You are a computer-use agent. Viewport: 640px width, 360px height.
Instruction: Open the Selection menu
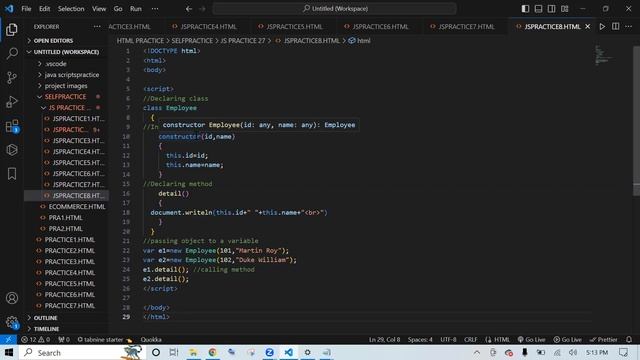point(71,9)
